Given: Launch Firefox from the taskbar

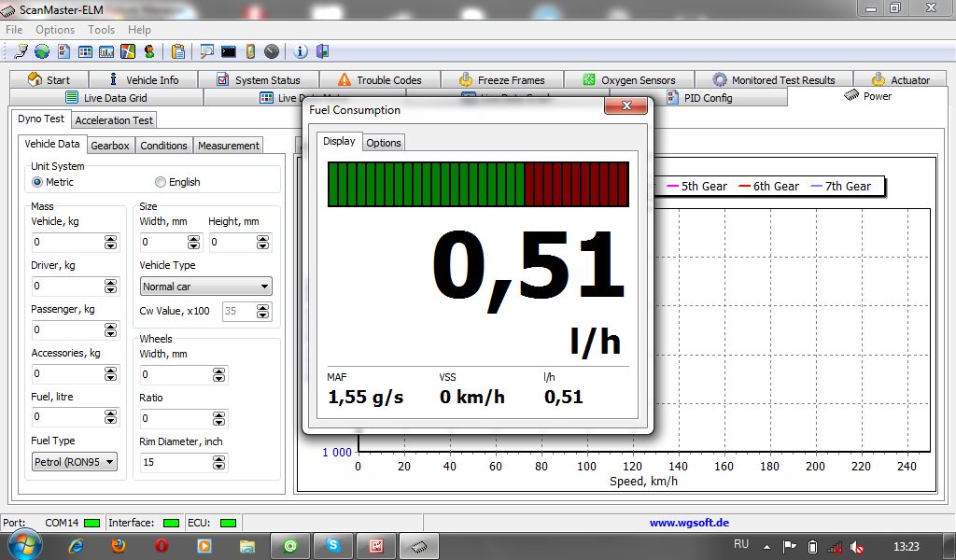Looking at the screenshot, I should (x=119, y=545).
